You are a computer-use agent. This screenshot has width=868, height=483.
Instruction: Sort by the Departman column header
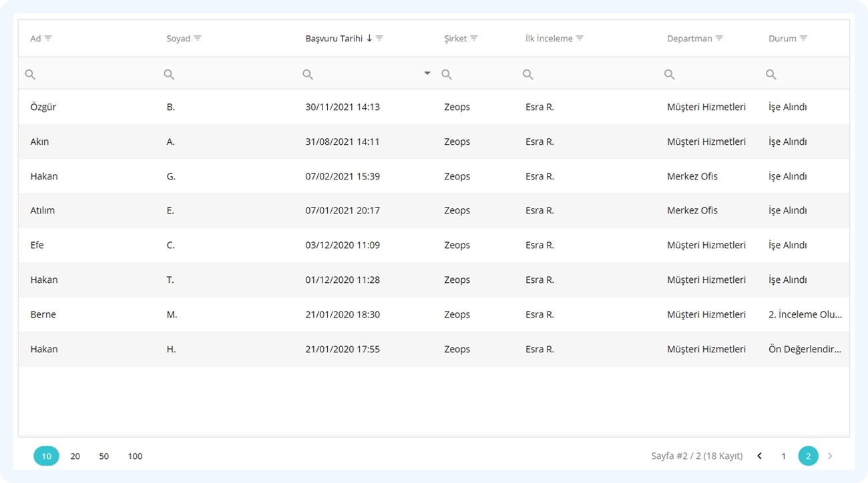[x=689, y=39]
